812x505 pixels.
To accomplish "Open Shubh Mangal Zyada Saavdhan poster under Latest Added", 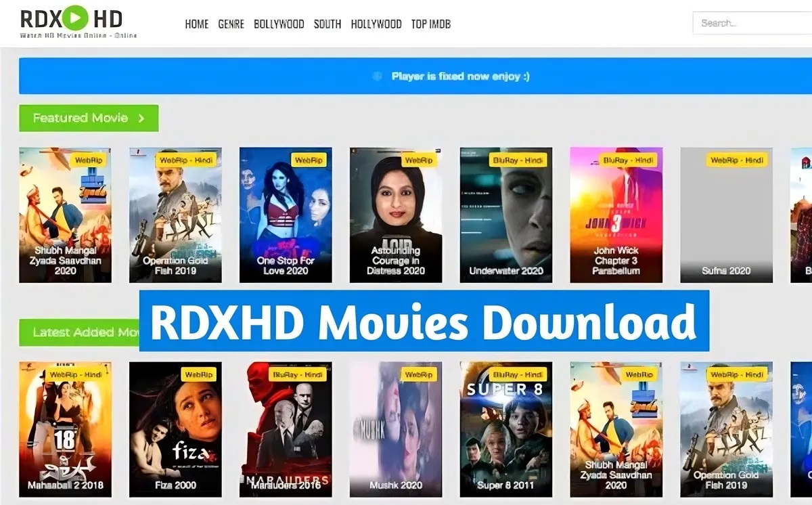I will pyautogui.click(x=616, y=429).
